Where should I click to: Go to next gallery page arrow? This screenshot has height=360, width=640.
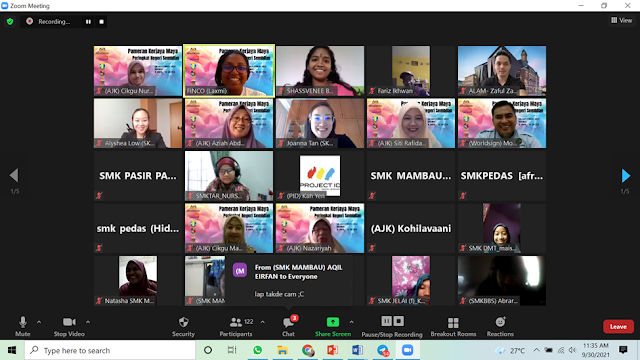pyautogui.click(x=625, y=176)
